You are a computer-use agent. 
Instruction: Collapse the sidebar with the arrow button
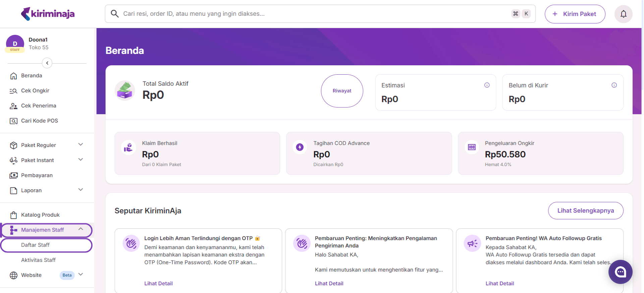pyautogui.click(x=47, y=63)
